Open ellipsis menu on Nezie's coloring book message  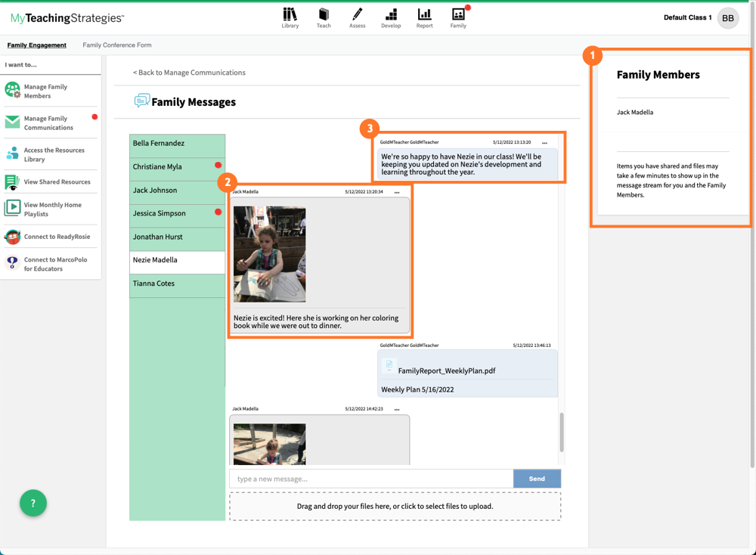(398, 191)
